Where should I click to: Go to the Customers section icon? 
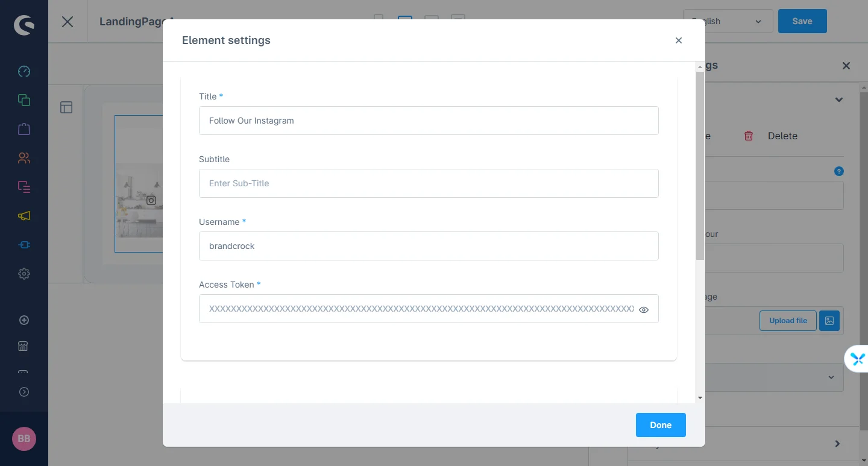[x=24, y=158]
